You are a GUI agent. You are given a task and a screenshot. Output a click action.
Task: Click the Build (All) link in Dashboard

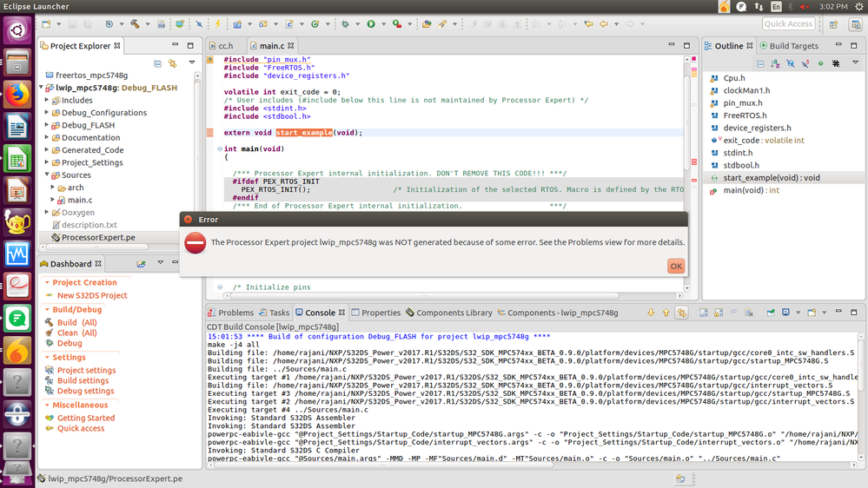coord(77,322)
